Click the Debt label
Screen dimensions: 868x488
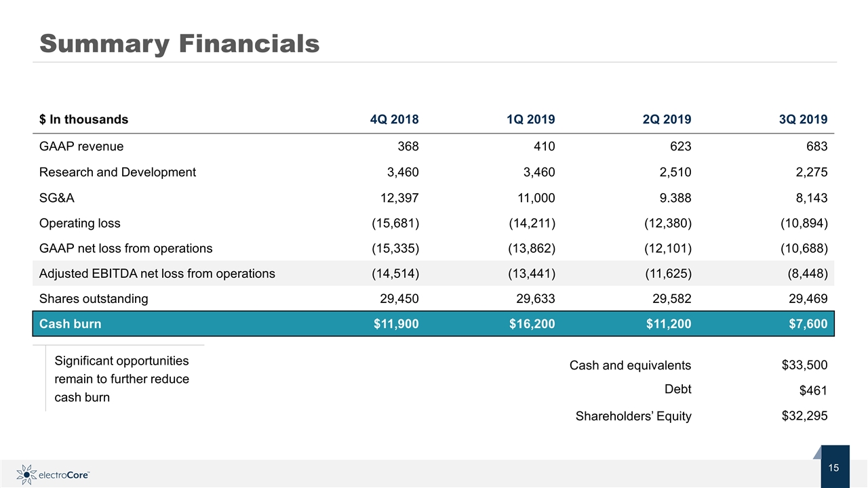pos(678,389)
